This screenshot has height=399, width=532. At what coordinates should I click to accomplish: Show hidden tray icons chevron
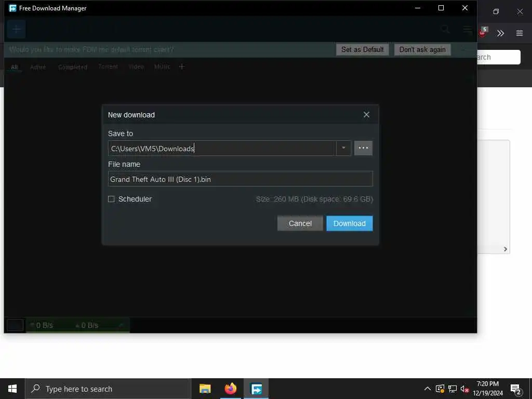428,389
